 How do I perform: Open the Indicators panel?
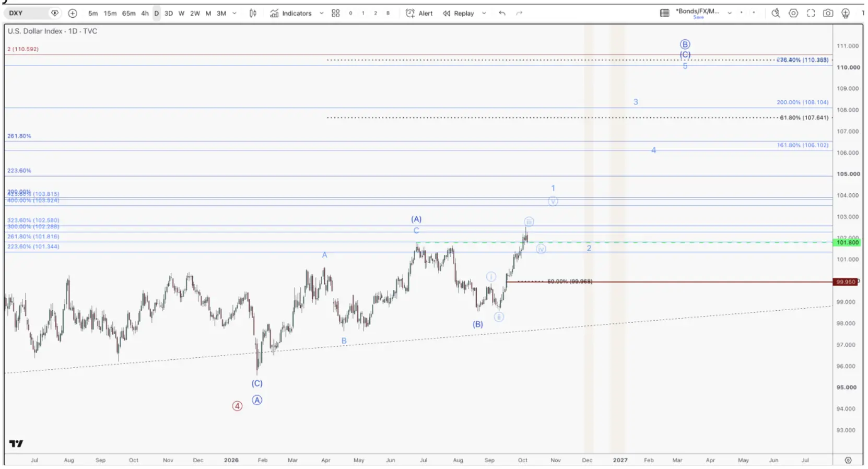[291, 13]
